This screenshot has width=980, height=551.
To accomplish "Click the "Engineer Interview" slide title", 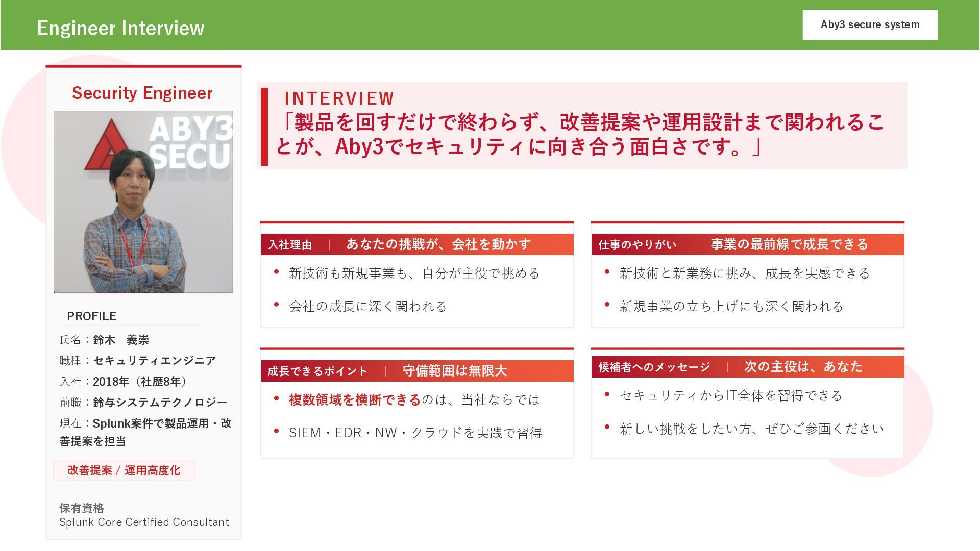I will (120, 28).
